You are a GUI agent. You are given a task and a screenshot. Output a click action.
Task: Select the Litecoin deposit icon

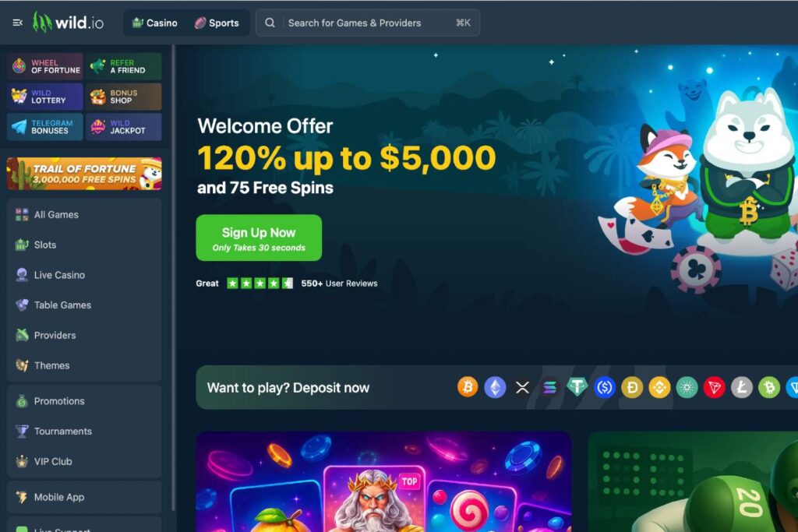tap(742, 388)
